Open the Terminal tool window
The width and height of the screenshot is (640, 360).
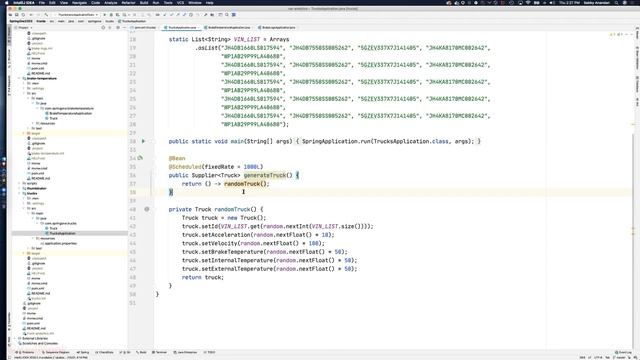(160, 352)
